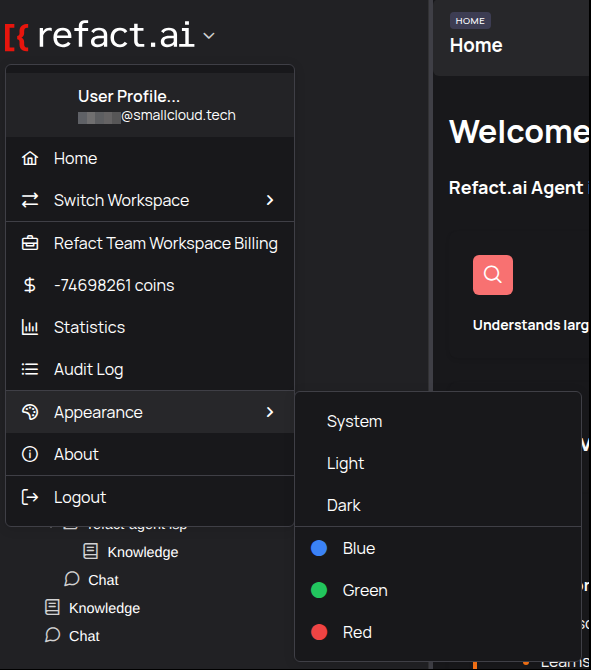Viewport: 591px width, 670px height.
Task: Select the -74698261 coins entry
Action: (150, 285)
